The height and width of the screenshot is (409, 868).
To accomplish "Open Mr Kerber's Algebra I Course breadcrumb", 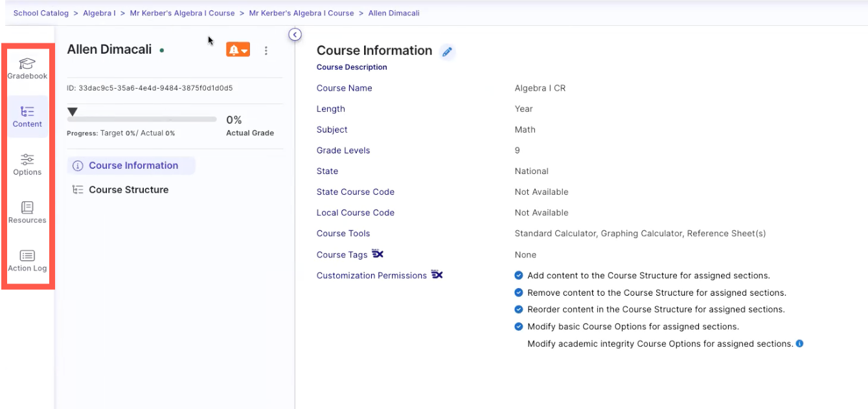I will coord(182,12).
